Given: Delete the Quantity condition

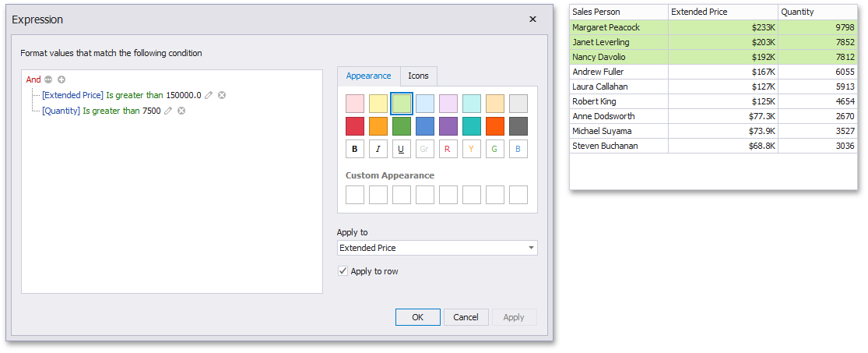Looking at the screenshot, I should (181, 111).
